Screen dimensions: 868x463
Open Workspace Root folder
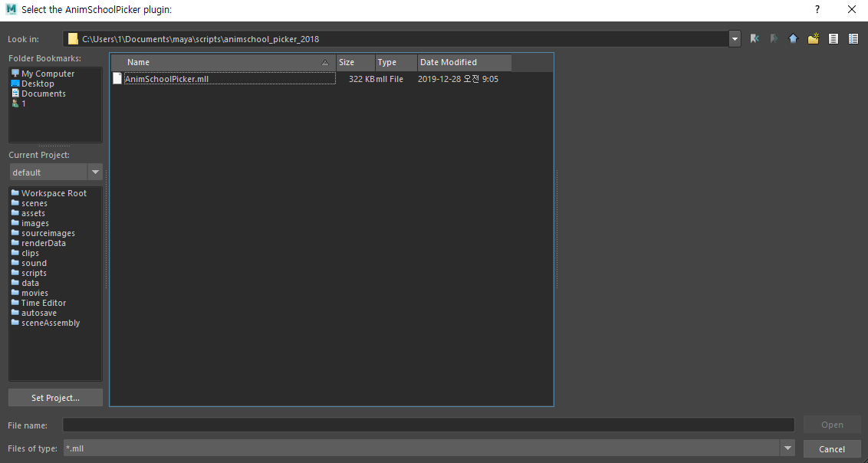(x=54, y=194)
